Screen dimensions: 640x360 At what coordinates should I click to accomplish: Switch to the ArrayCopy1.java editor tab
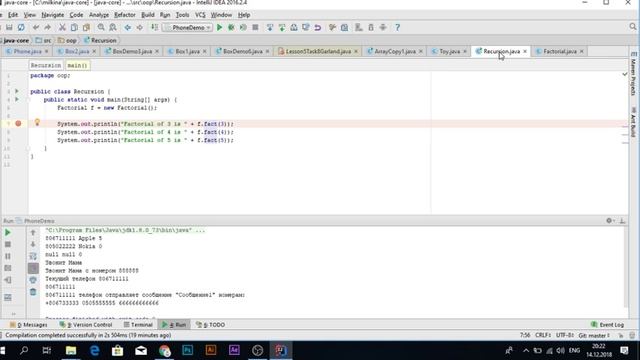[x=395, y=51]
